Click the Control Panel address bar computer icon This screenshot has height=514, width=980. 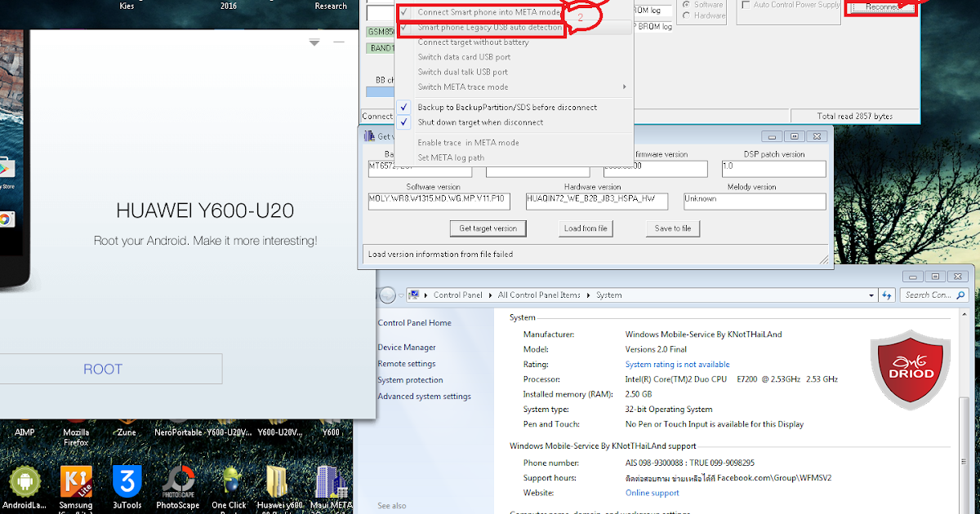click(x=413, y=295)
